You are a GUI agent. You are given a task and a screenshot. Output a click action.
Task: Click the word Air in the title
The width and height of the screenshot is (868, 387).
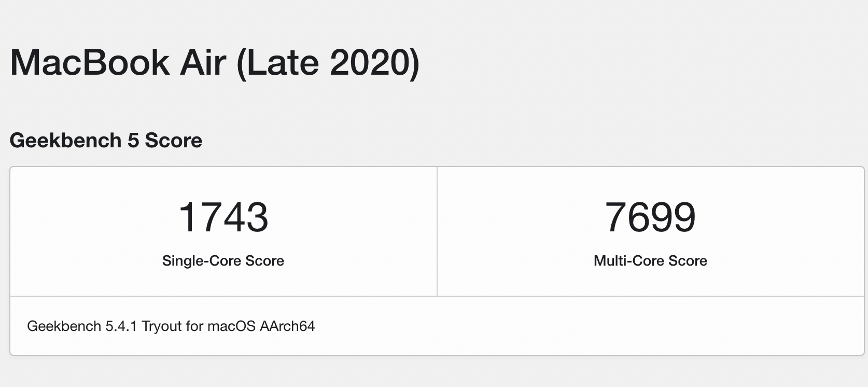[x=203, y=63]
